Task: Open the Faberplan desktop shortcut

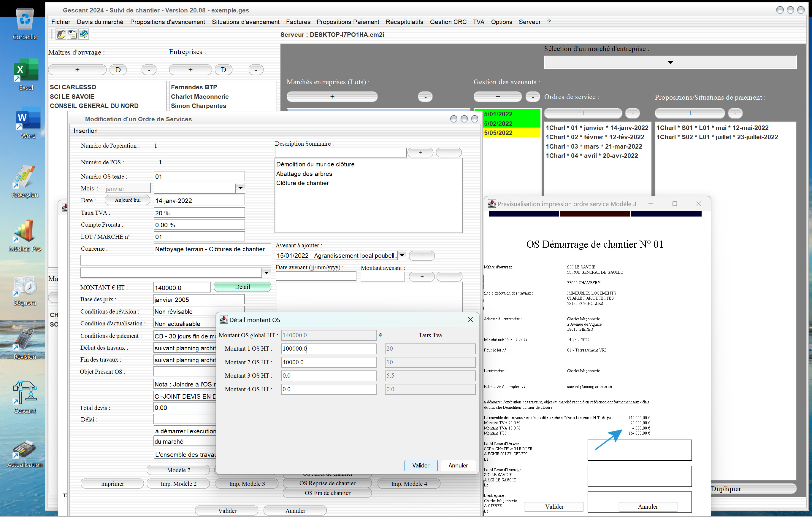Action: pyautogui.click(x=25, y=182)
